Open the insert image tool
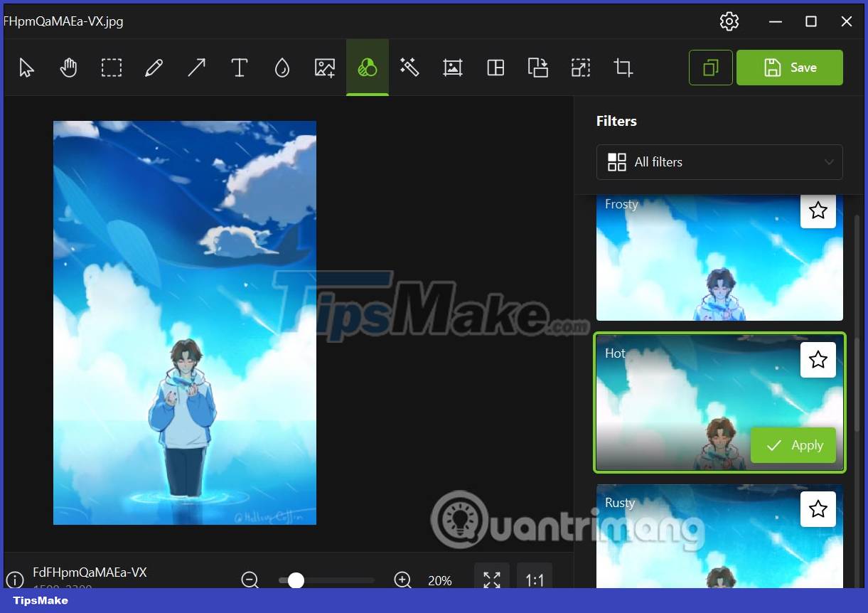 pos(324,67)
